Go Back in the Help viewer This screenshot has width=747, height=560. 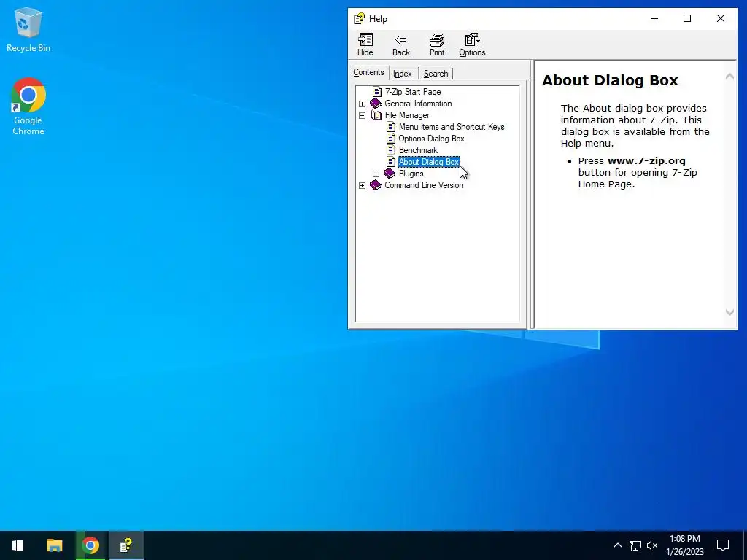[401, 44]
